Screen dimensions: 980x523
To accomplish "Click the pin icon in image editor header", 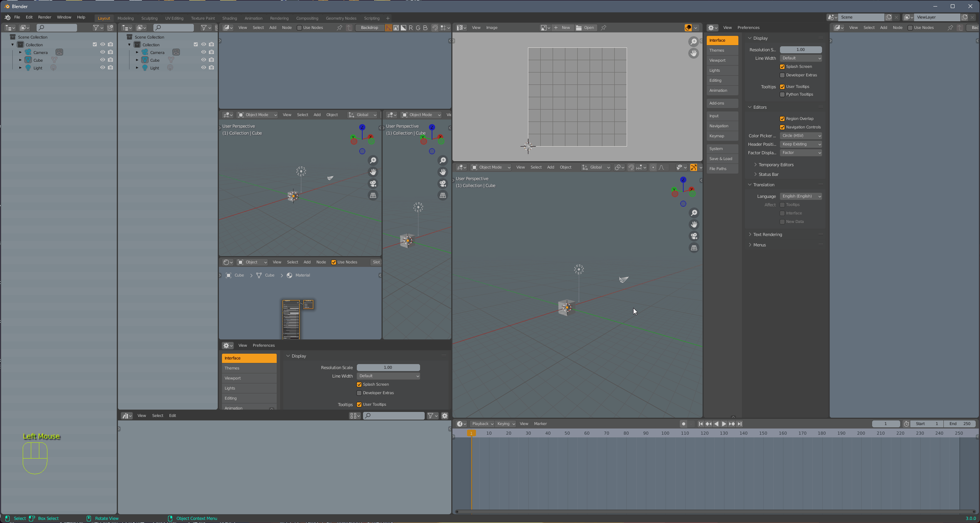I will point(603,28).
